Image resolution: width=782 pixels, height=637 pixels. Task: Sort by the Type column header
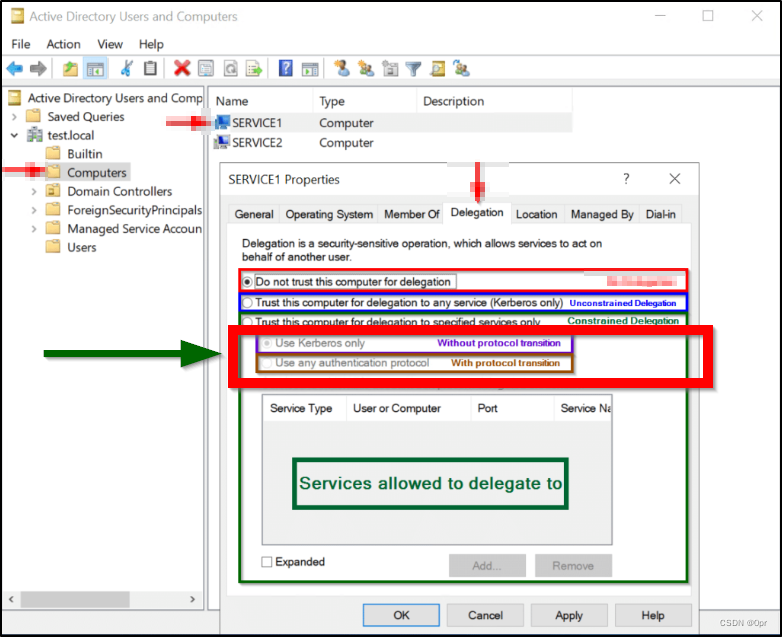coord(364,101)
